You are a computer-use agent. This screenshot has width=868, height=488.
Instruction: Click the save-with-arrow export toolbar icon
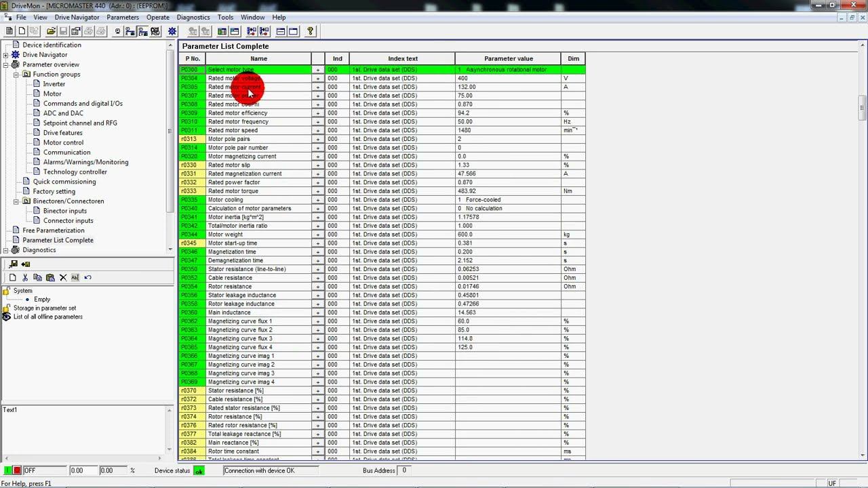(x=75, y=31)
